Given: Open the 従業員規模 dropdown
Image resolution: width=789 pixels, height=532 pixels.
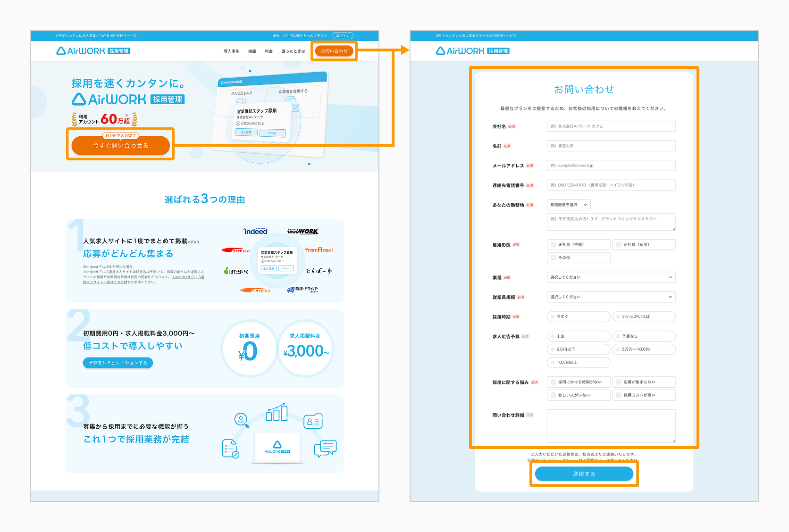Looking at the screenshot, I should [611, 297].
